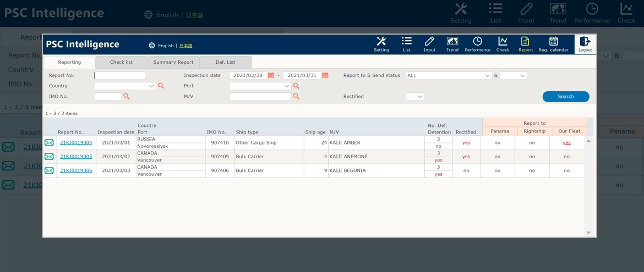
Task: Click the Check icon in the background window
Action: click(x=627, y=9)
